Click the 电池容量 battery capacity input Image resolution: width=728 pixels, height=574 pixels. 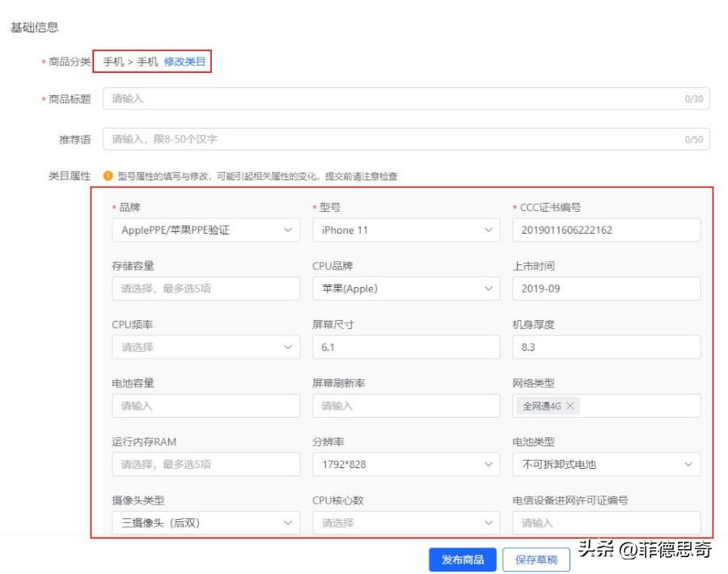pyautogui.click(x=205, y=405)
